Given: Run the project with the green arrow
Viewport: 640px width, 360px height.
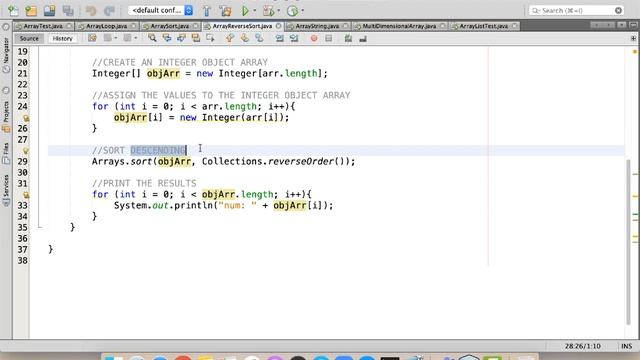Looking at the screenshot, I should (x=245, y=11).
